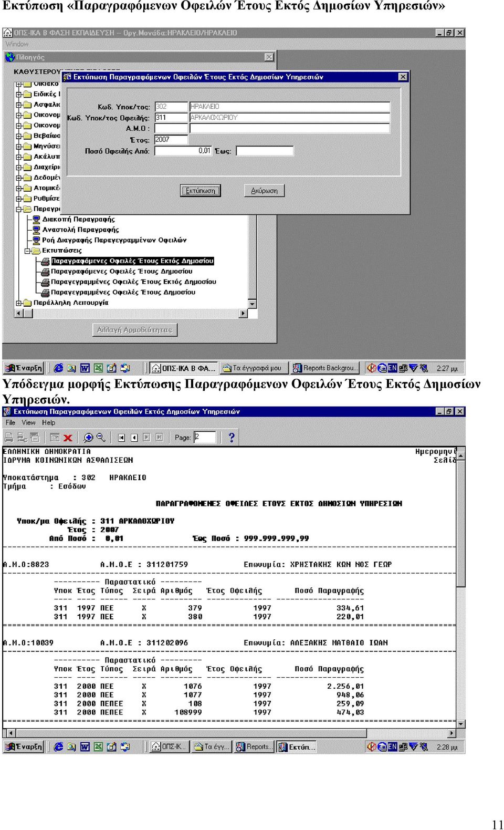This screenshot has height=830, width=504.
Task: Click the Ακύρωση button in dialog
Action: pyautogui.click(x=265, y=191)
